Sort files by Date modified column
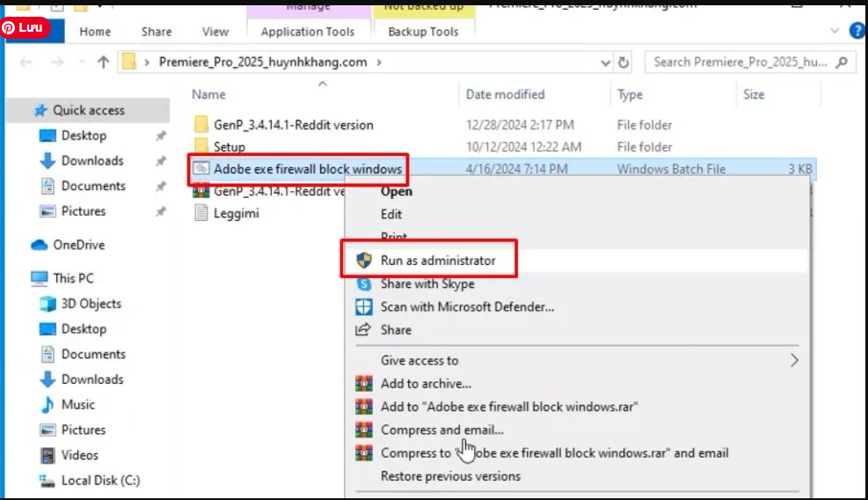Viewport: 868px width, 500px height. click(506, 94)
